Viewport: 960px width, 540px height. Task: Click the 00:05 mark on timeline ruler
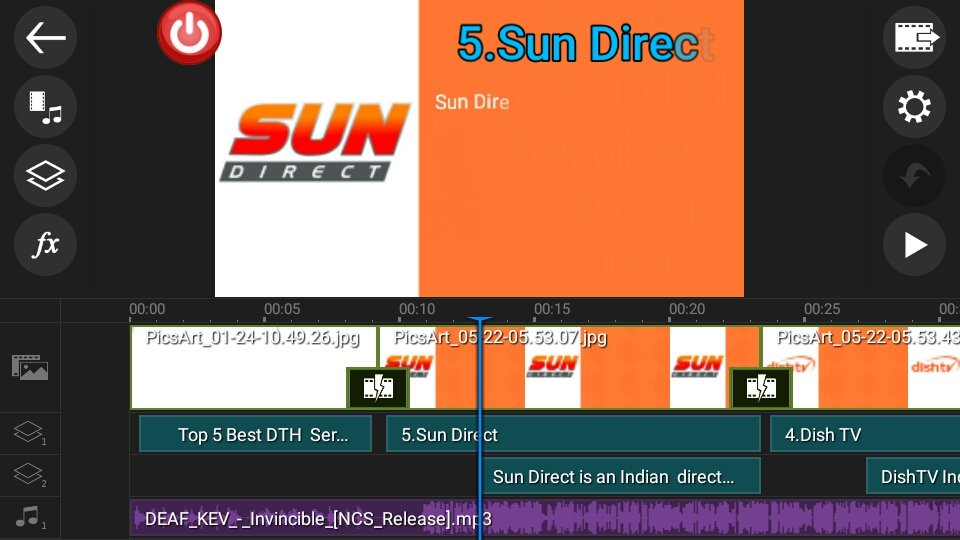(282, 309)
